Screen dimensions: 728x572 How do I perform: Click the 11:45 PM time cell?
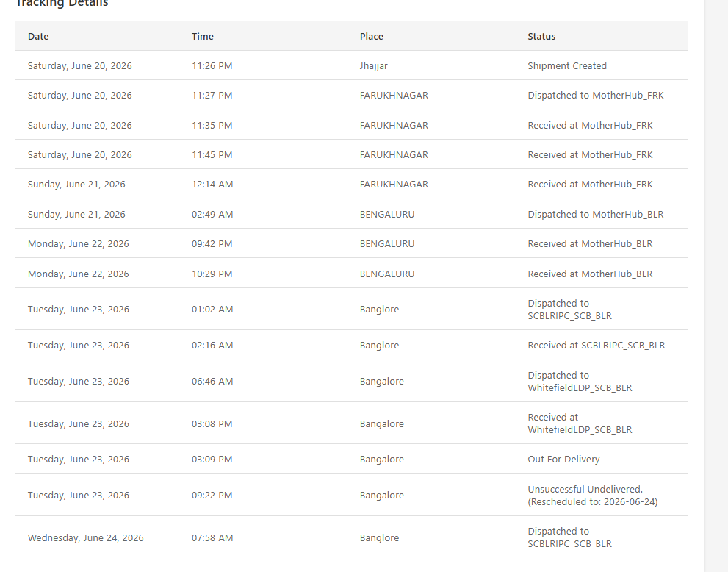[212, 154]
